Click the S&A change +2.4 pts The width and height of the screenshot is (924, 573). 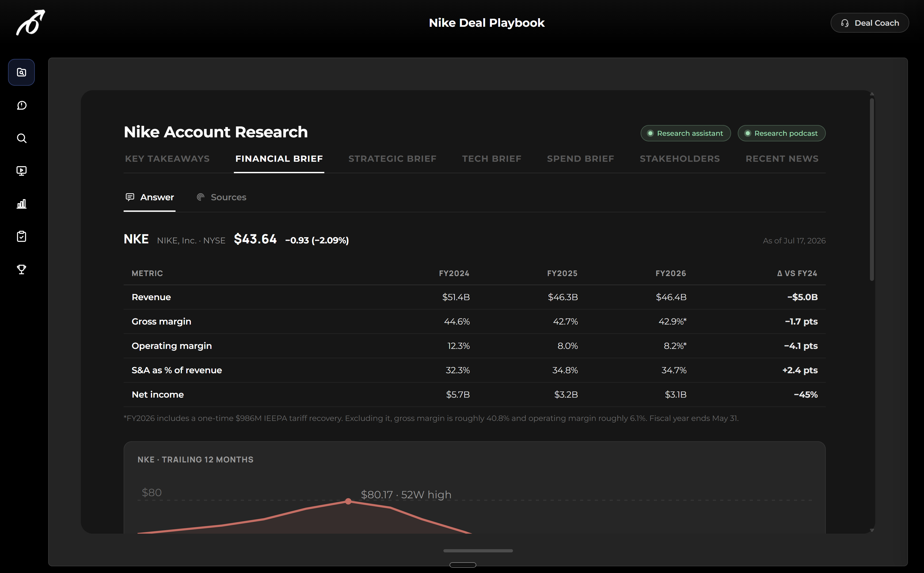[800, 370]
